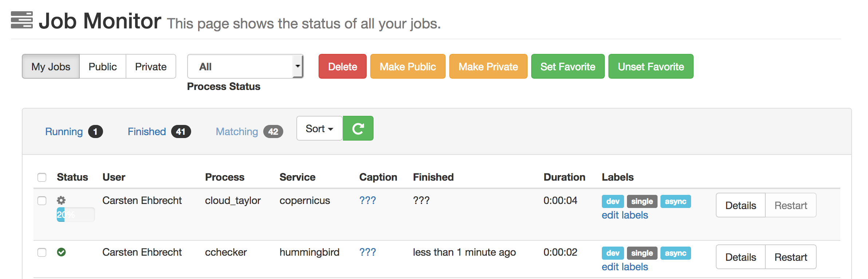Screen dimensions: 868x279
Task: Click the async label on cloud_taylor row
Action: point(675,201)
